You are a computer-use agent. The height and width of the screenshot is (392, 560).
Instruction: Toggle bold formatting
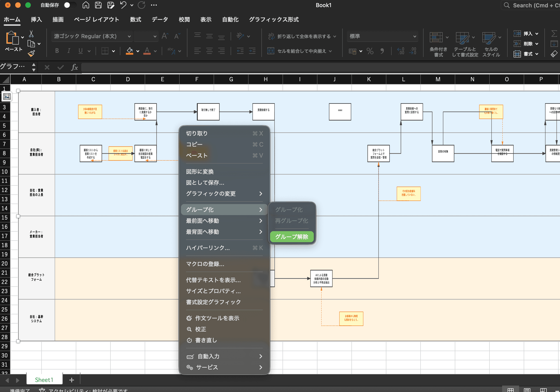pos(57,51)
